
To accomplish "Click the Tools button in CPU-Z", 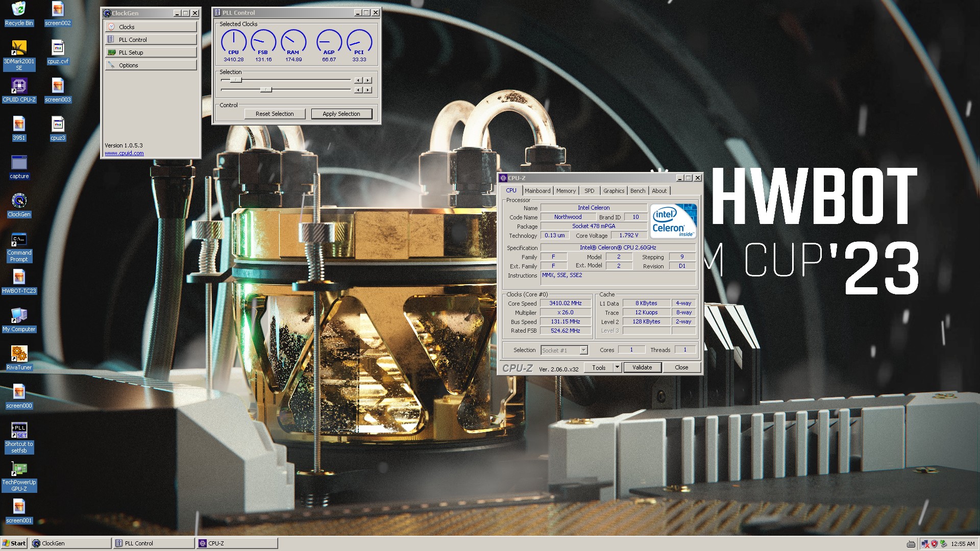I will (599, 367).
